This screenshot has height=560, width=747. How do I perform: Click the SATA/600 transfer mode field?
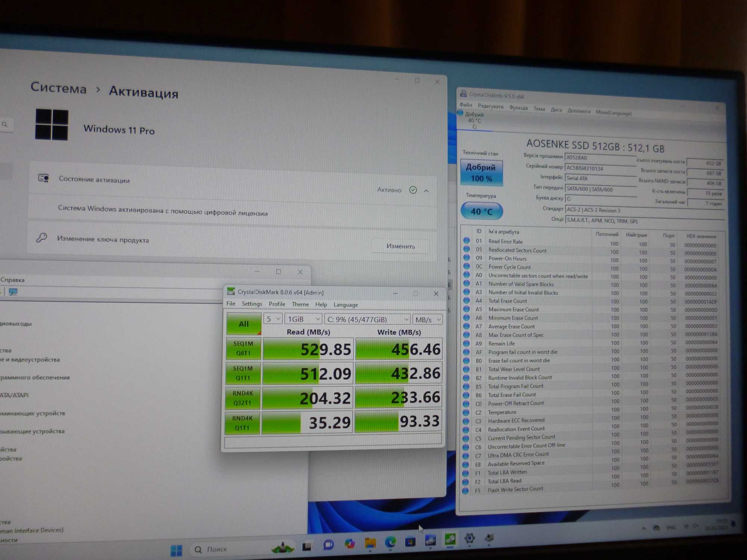coord(601,189)
